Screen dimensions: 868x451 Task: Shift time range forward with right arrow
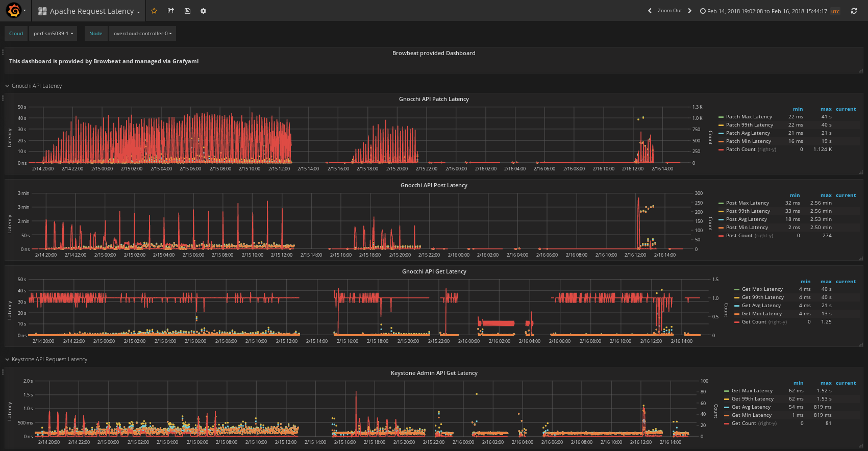tap(689, 11)
